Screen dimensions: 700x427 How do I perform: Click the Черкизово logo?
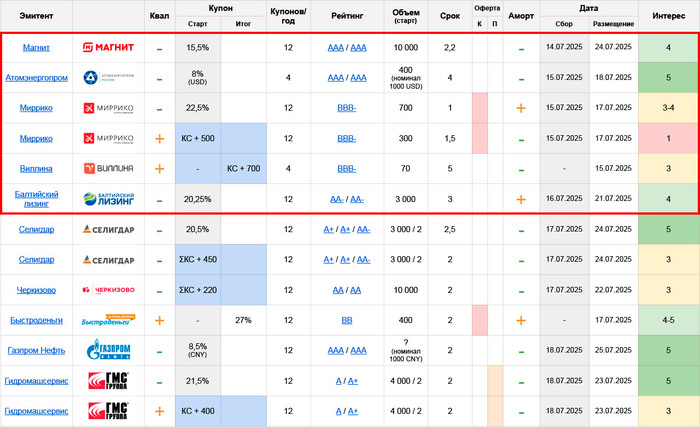coord(108,290)
